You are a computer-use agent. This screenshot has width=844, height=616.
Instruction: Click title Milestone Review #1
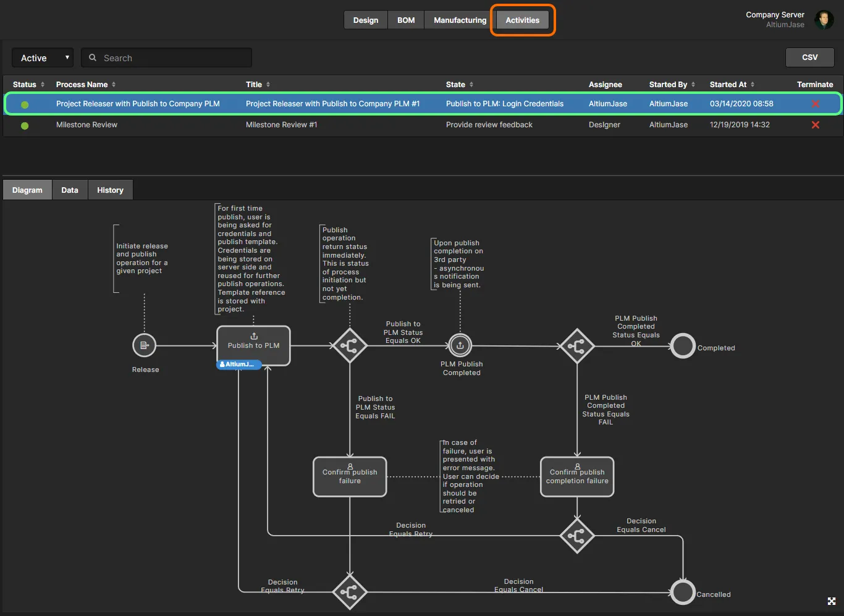[281, 125]
